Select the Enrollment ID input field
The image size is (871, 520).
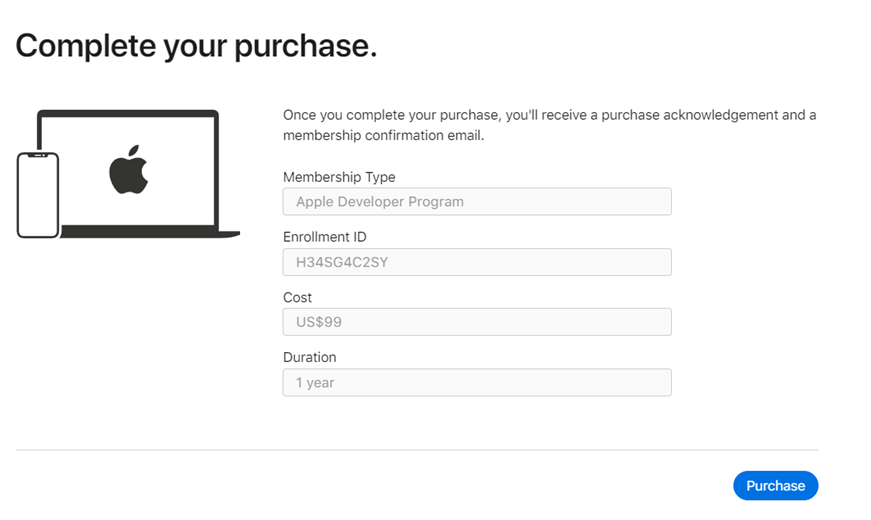coord(476,262)
